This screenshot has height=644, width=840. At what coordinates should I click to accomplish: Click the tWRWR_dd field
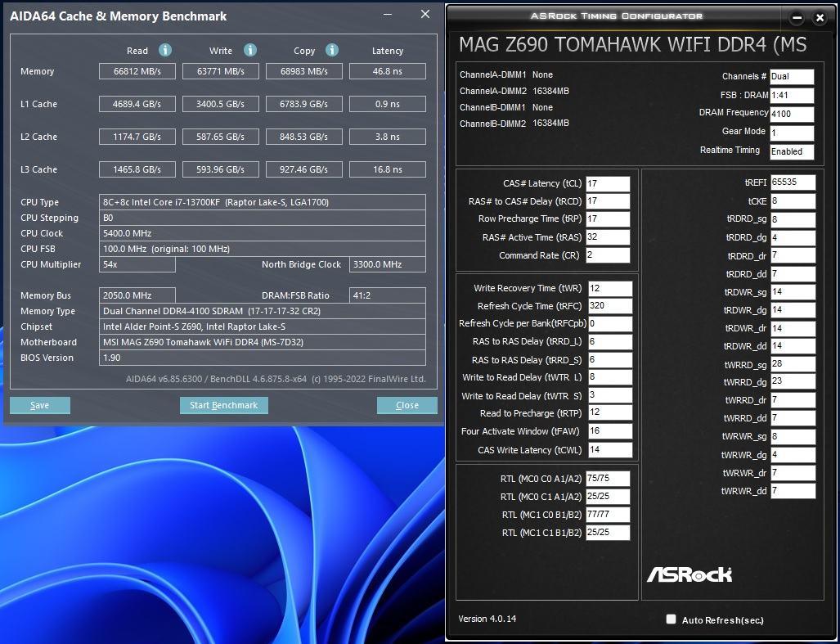[793, 491]
